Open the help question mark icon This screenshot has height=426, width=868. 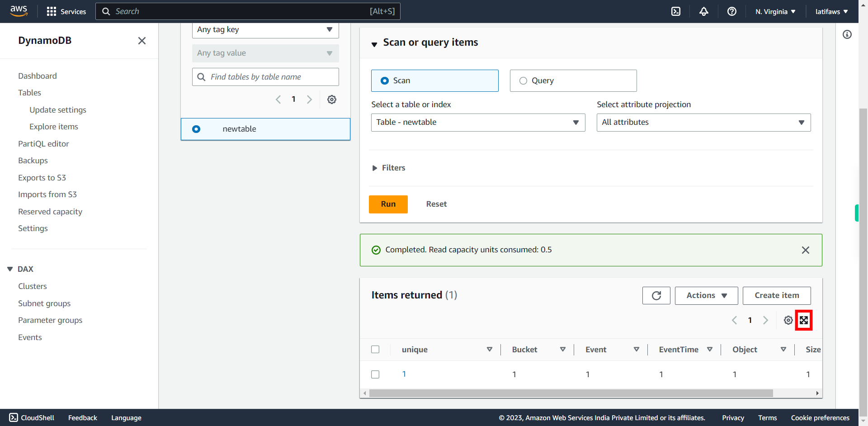pos(732,11)
